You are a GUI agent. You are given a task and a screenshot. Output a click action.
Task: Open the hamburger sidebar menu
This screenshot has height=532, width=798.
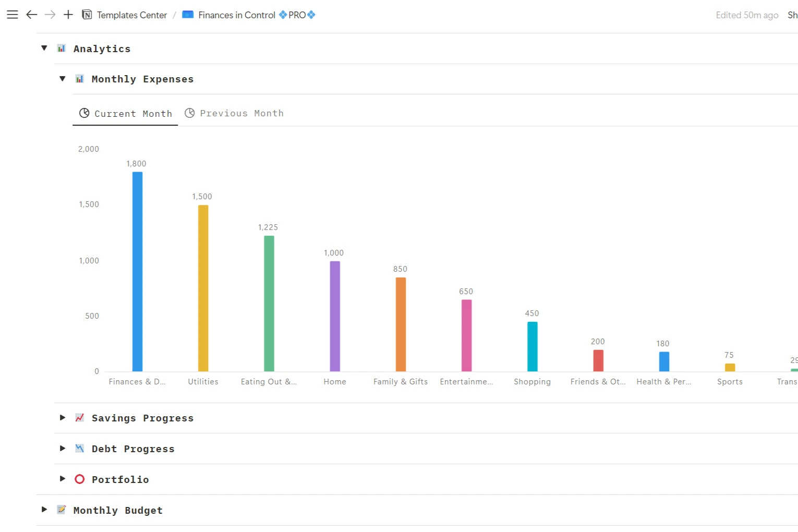click(13, 15)
